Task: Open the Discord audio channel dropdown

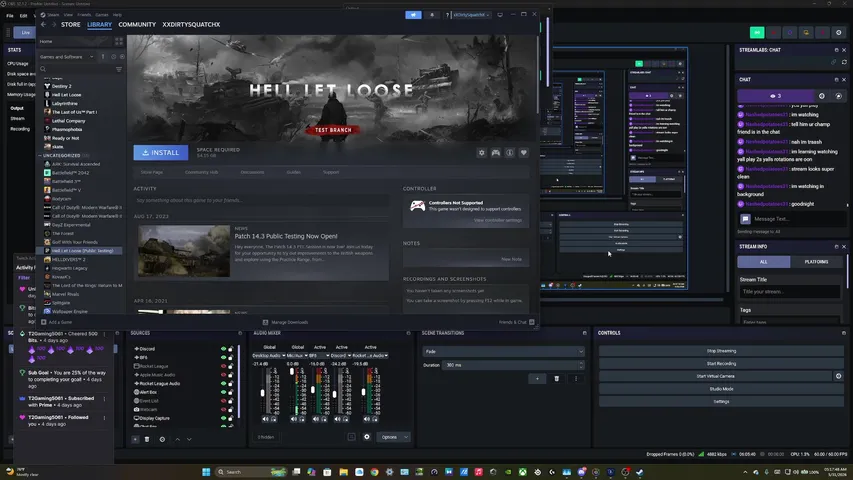Action: point(341,355)
